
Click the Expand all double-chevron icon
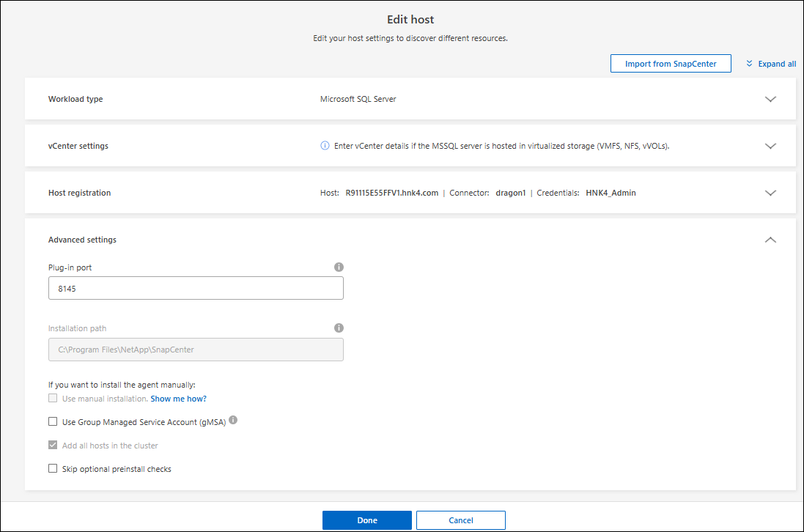749,64
